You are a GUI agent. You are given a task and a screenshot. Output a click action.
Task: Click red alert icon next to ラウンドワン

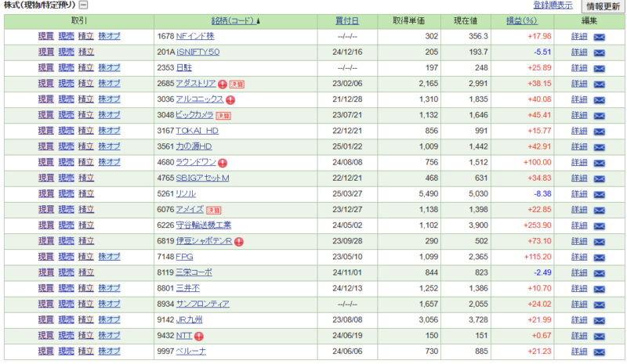coord(223,163)
